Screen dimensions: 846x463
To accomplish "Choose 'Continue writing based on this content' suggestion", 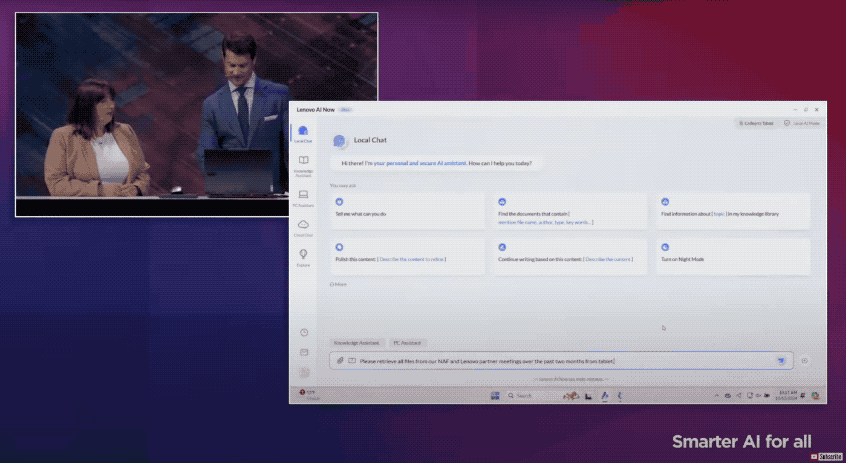I will pos(570,257).
